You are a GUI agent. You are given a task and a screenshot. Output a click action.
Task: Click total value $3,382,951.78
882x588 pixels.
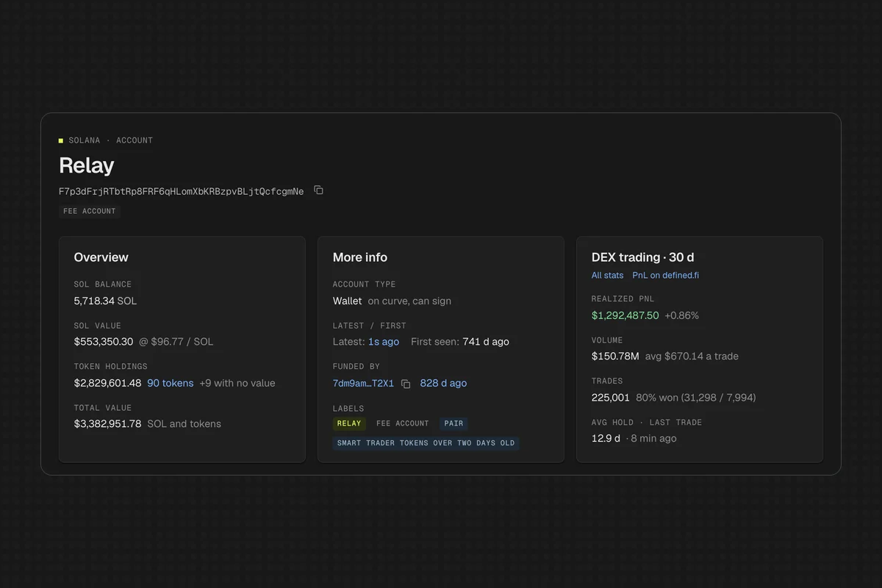(x=107, y=424)
